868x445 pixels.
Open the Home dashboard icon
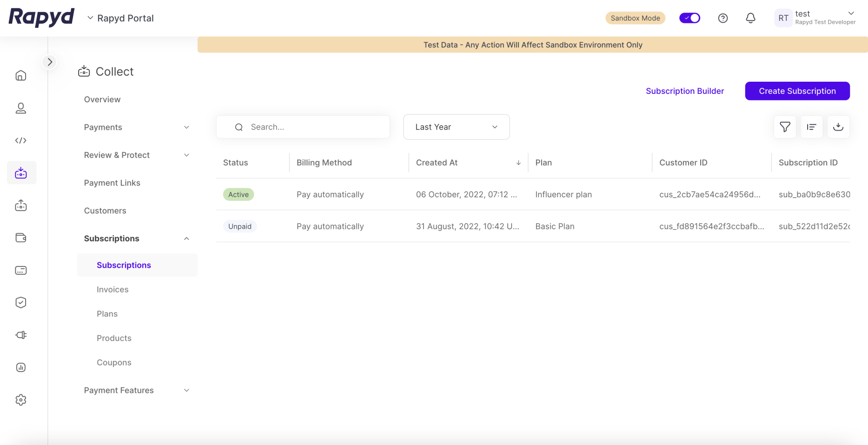(21, 75)
